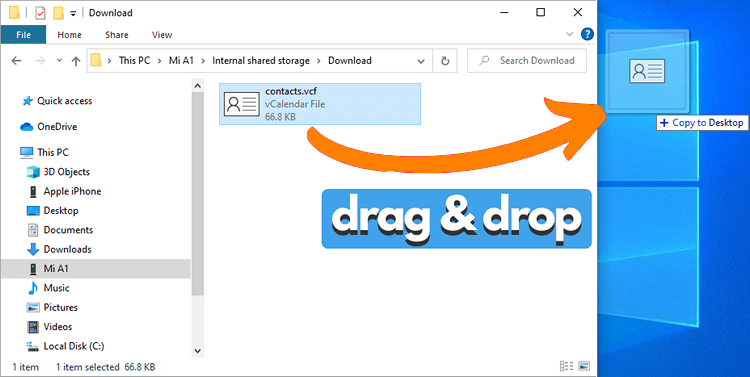Open Desktop folder in sidebar
The height and width of the screenshot is (377, 750).
61,211
